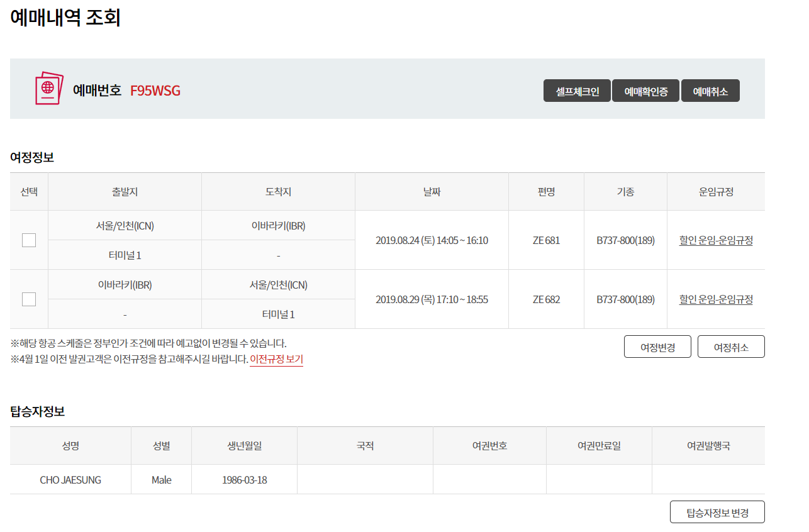Open fare rules link for ZE 681
Screen dimensions: 809x532
point(716,240)
